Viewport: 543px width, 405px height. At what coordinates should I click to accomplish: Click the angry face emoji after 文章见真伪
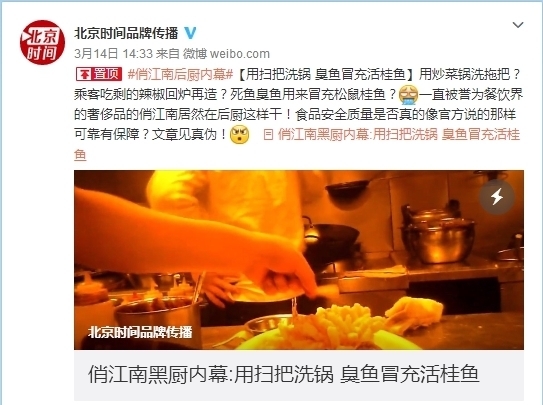[x=239, y=134]
